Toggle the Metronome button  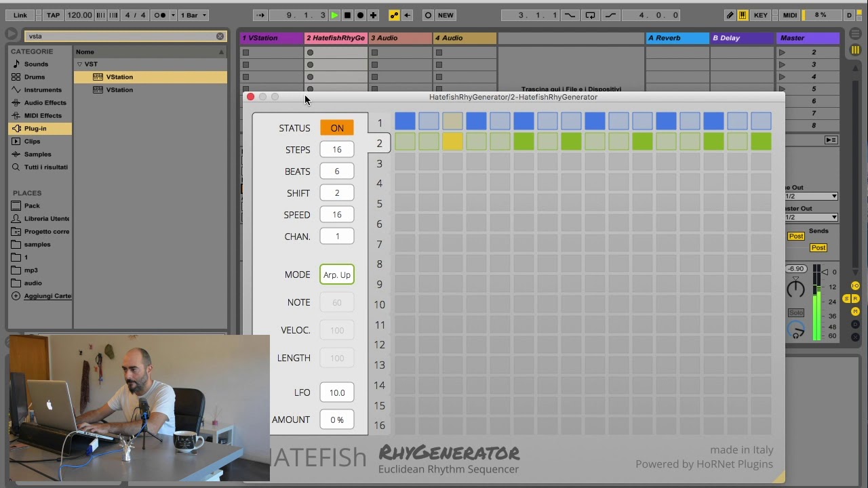click(160, 15)
